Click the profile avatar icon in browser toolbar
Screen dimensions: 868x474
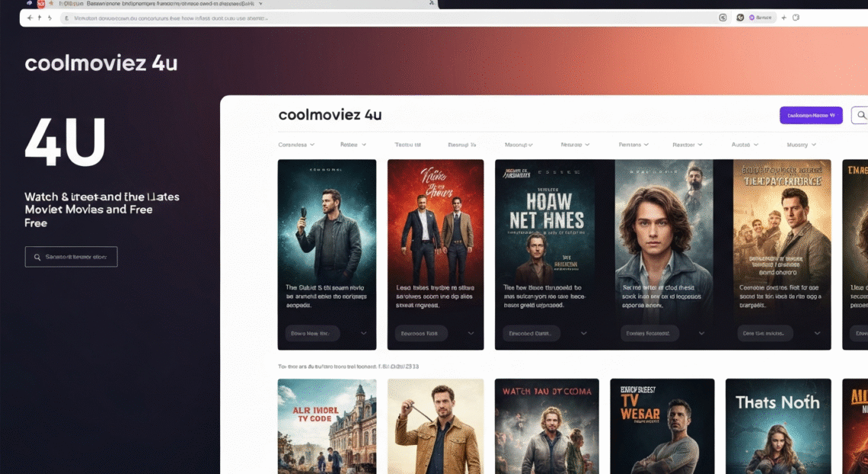coord(739,17)
